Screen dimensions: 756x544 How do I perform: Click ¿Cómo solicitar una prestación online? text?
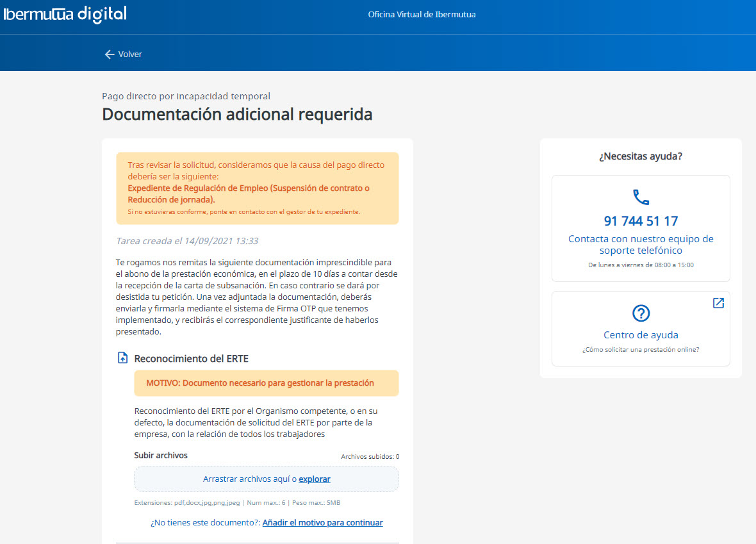pos(641,350)
